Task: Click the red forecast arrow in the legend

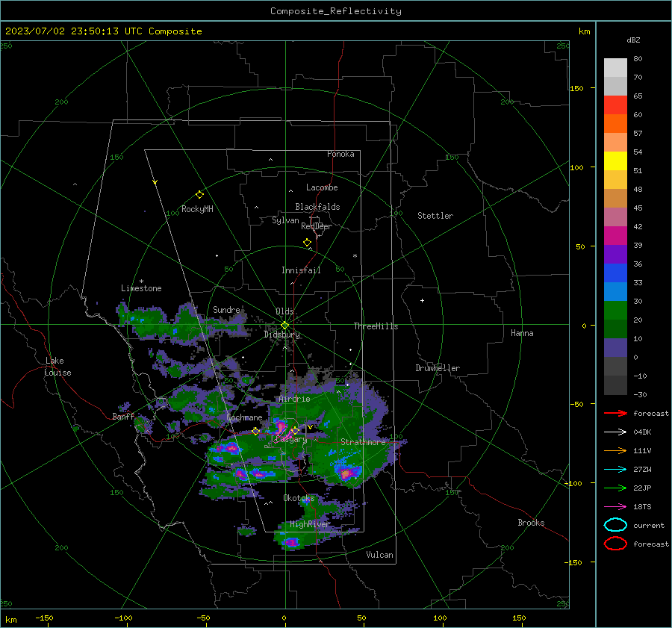Action: click(615, 413)
